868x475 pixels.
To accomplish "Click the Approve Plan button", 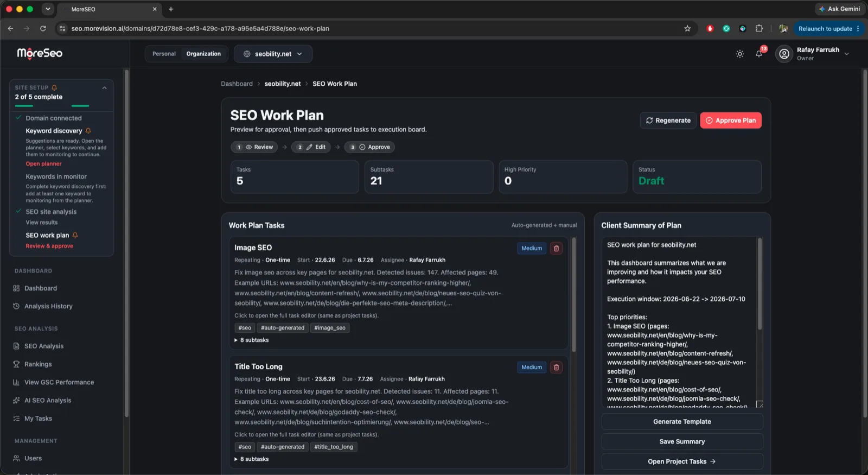I will [731, 121].
